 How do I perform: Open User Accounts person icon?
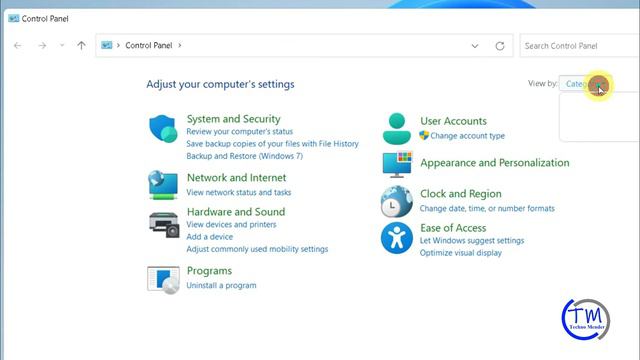click(397, 129)
